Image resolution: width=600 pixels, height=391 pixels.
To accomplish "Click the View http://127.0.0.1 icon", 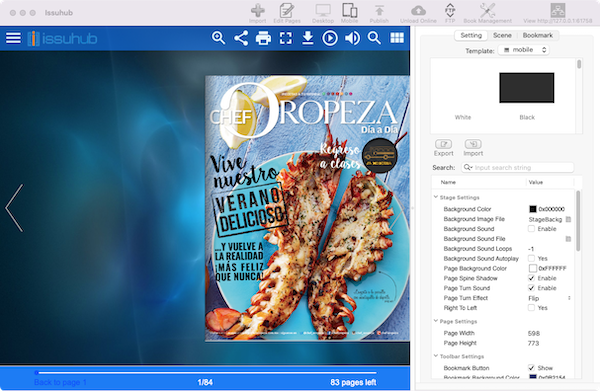I will click(x=558, y=11).
